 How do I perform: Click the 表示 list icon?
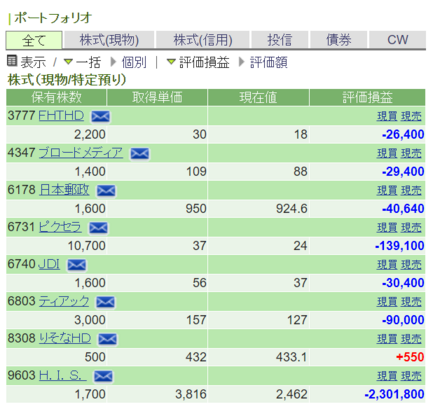(x=12, y=61)
